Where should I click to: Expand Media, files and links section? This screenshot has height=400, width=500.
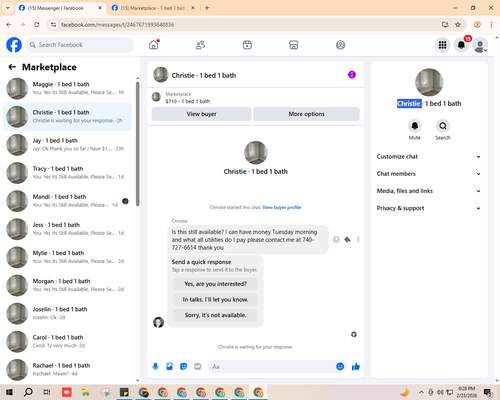429,191
